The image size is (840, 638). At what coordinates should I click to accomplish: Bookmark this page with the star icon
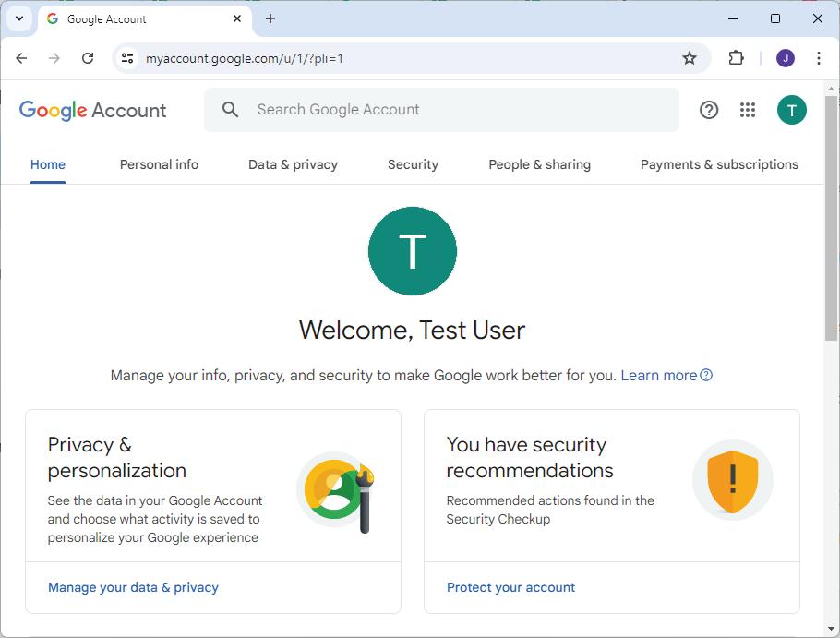(690, 58)
